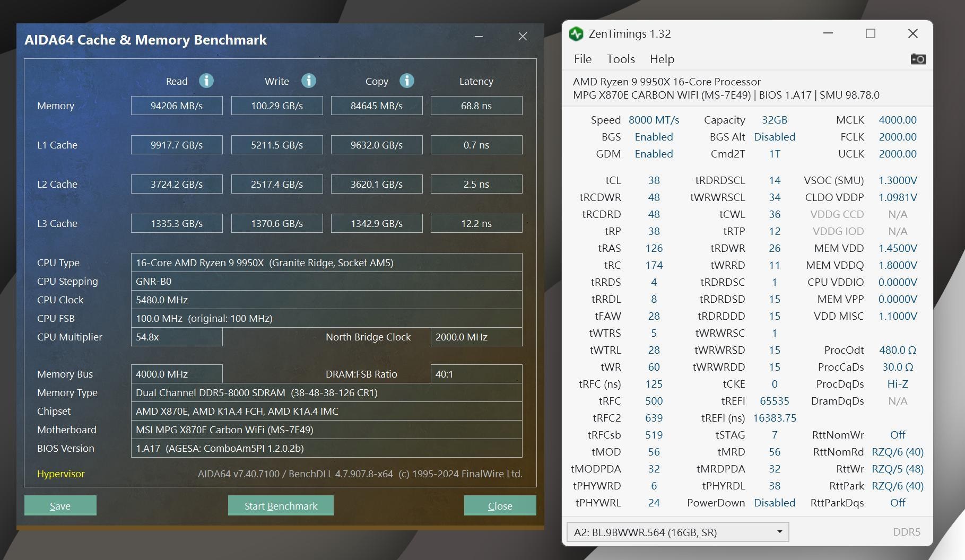The image size is (965, 560).
Task: Open the Tools menu in ZenTimings
Action: 621,59
